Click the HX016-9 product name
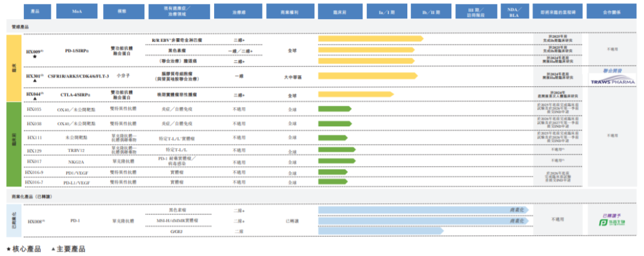644x256 pixels. pos(34,173)
